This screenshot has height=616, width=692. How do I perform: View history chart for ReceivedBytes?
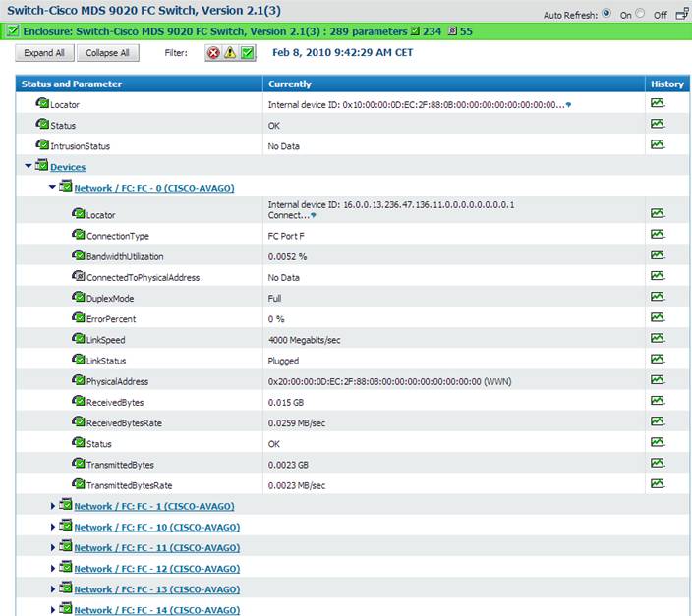point(657,402)
